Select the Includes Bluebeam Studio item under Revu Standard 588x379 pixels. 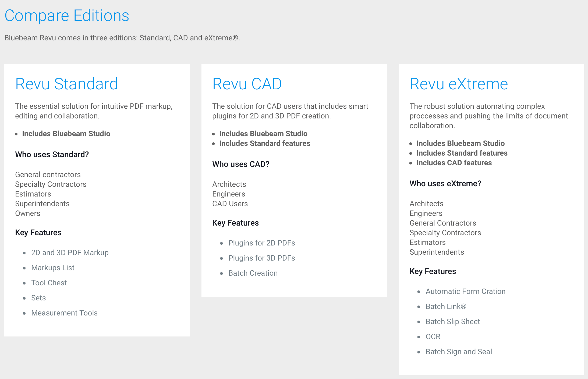click(x=66, y=134)
